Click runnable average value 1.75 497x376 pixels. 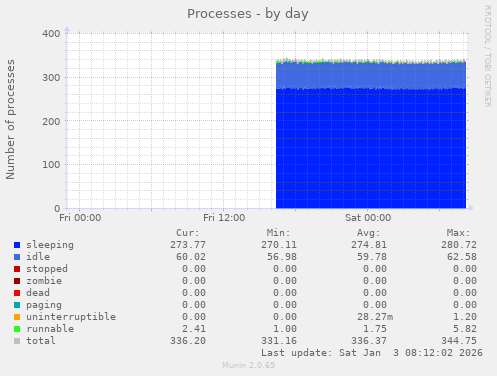(375, 329)
